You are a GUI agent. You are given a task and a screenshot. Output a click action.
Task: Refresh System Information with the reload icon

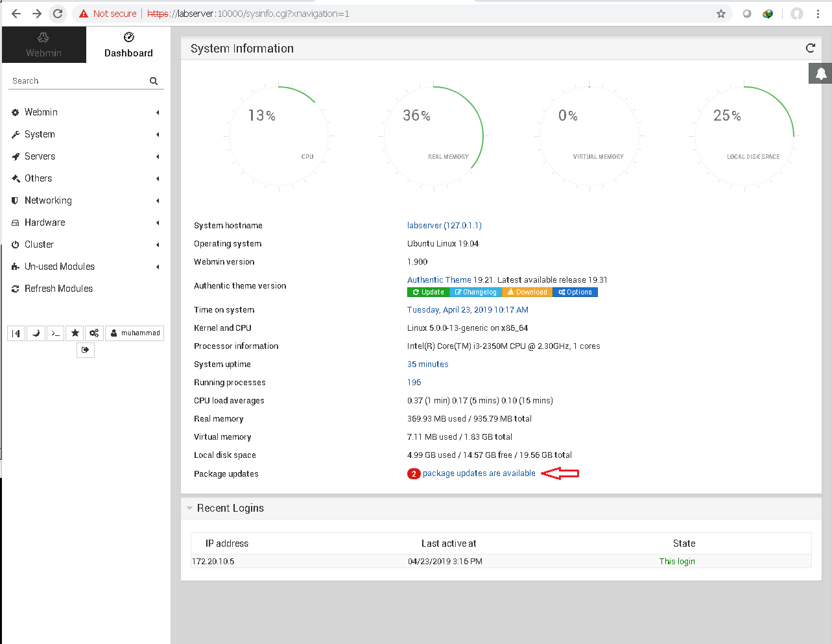(x=810, y=48)
